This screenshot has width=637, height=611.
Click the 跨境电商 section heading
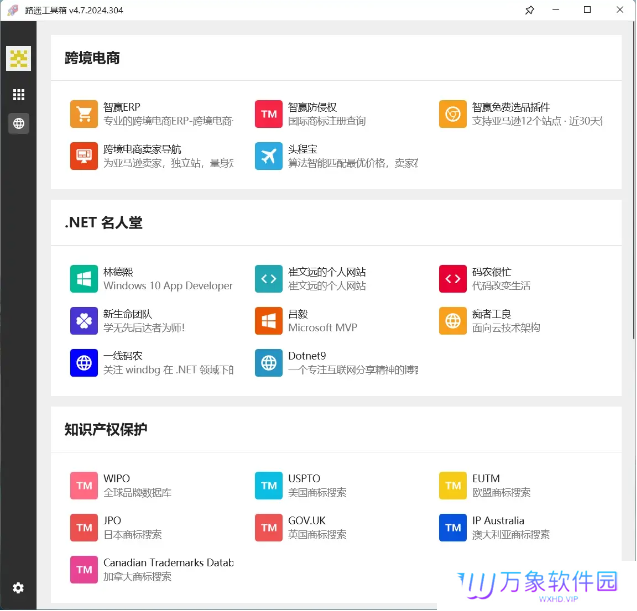click(x=92, y=58)
